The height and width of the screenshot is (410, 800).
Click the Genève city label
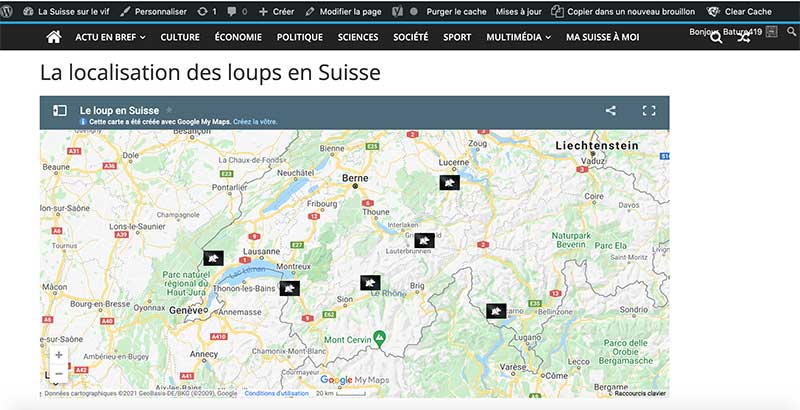tap(186, 310)
